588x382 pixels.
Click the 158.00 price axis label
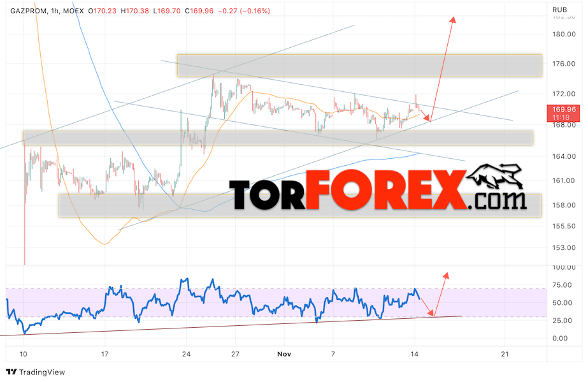click(x=564, y=205)
